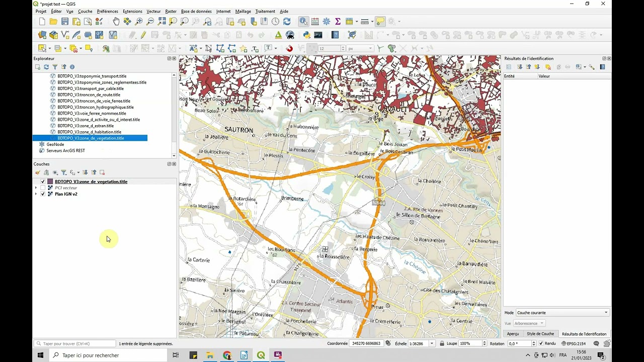Image resolution: width=644 pixels, height=362 pixels.
Task: Switch to Résultats de l'identification tab
Action: (584, 334)
